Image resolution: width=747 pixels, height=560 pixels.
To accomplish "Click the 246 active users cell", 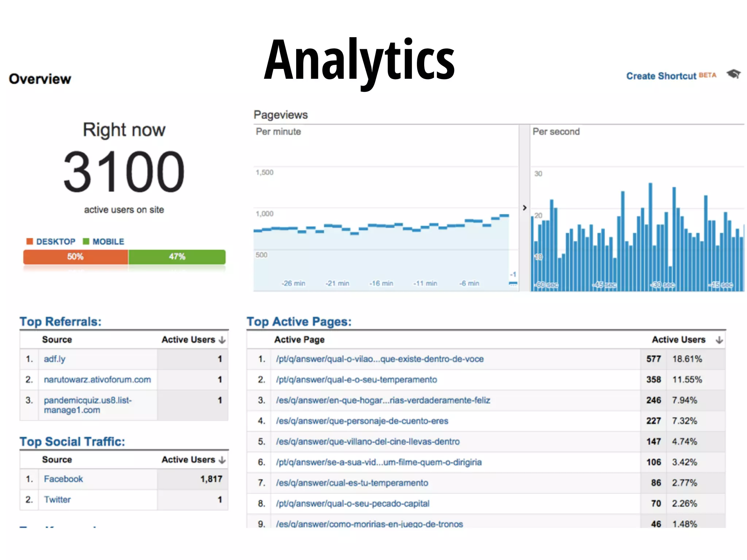I will 654,400.
